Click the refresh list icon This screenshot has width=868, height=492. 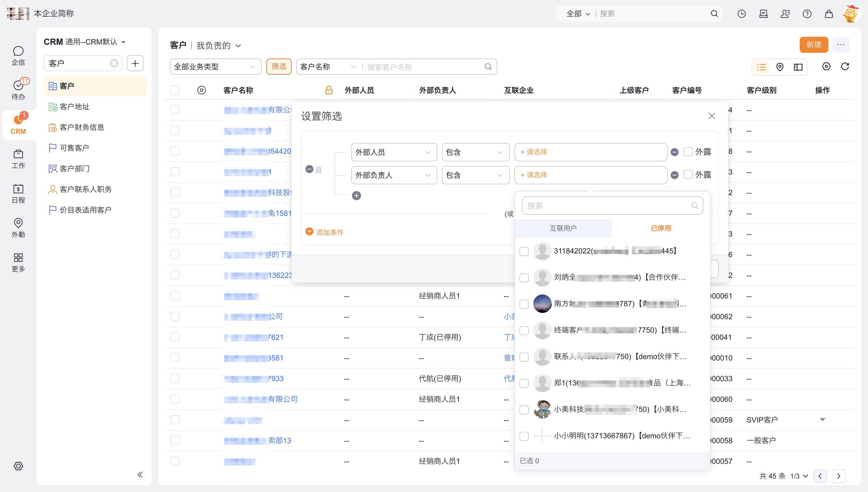pyautogui.click(x=845, y=67)
